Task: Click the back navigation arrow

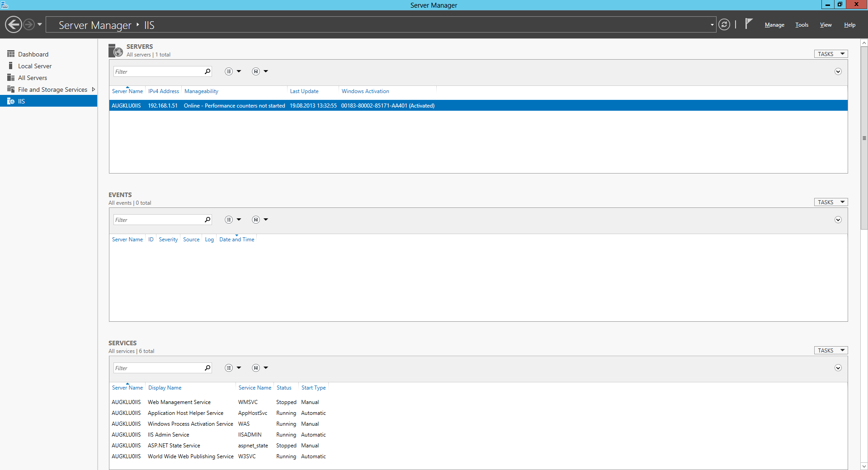Action: (14, 24)
